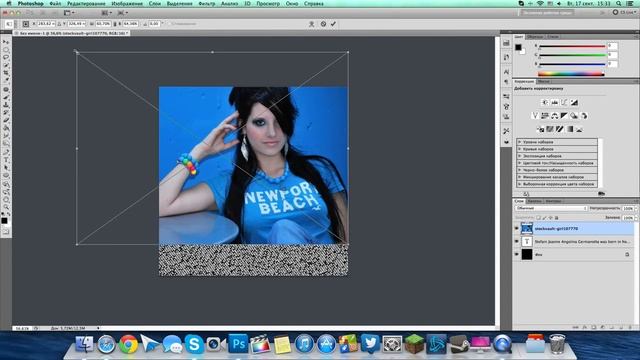640x360 pixels.
Task: Select the black background layer row
Action: pos(574,254)
